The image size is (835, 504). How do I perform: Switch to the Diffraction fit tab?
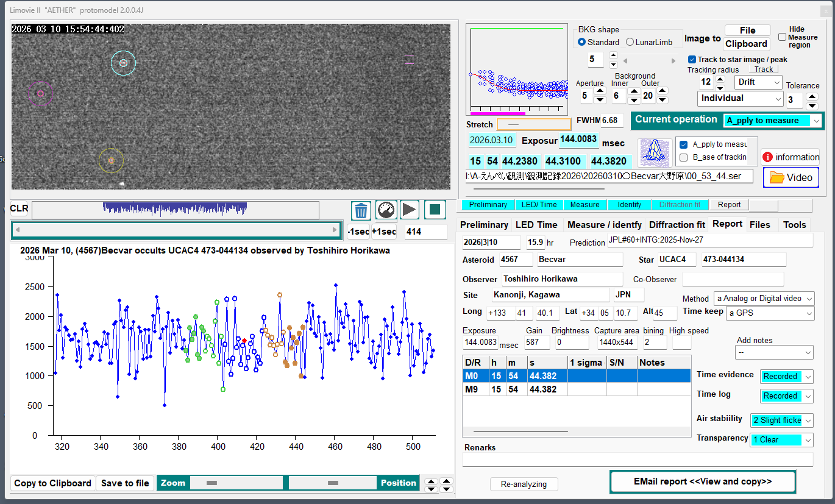pyautogui.click(x=677, y=225)
